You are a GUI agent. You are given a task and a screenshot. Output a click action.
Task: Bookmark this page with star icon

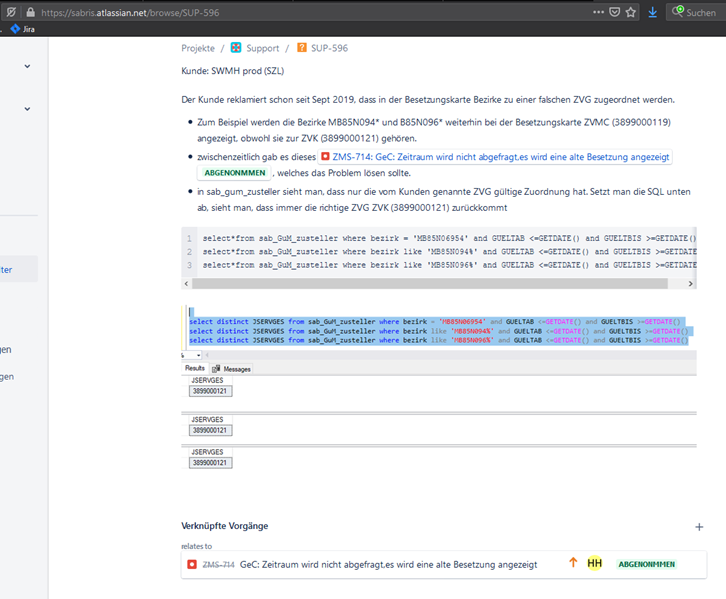point(630,12)
